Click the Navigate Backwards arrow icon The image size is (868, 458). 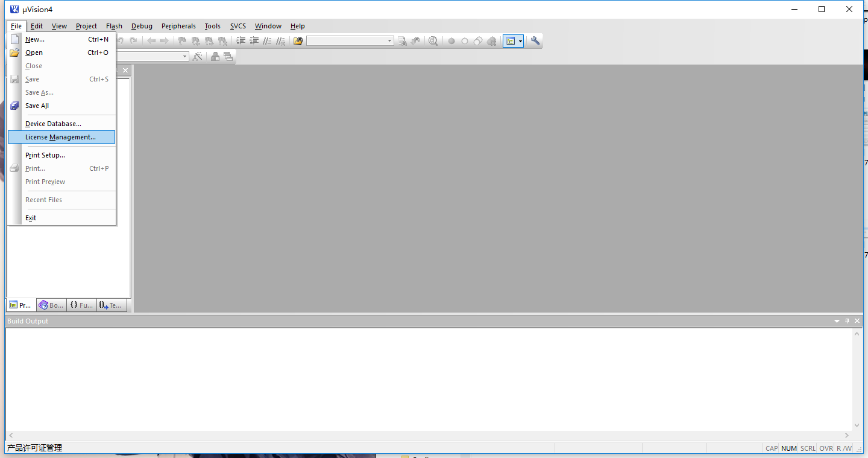point(151,41)
